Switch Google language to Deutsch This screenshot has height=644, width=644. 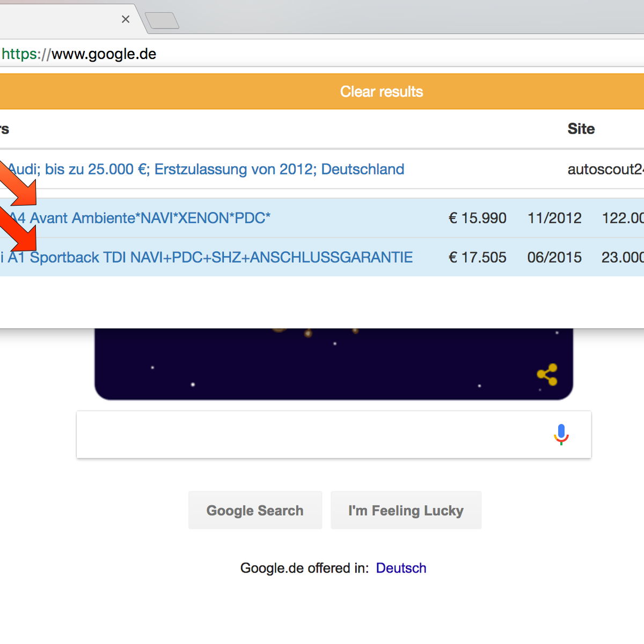[x=401, y=568]
